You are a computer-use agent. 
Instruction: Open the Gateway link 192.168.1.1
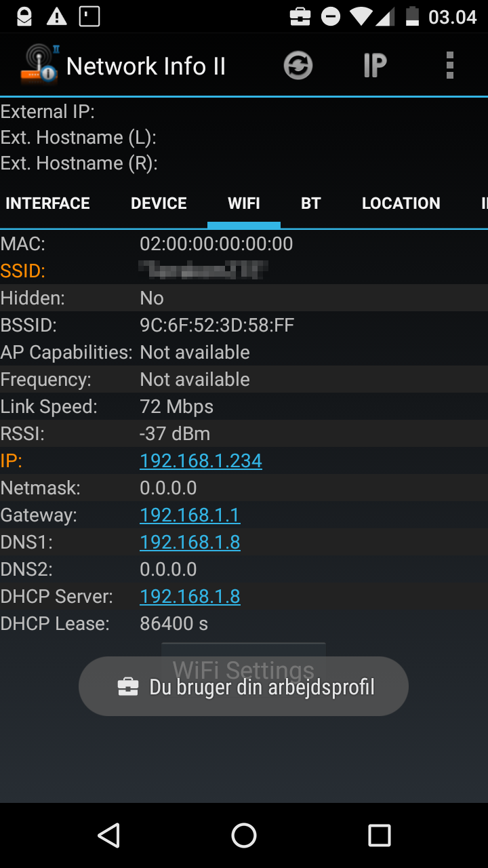(190, 515)
